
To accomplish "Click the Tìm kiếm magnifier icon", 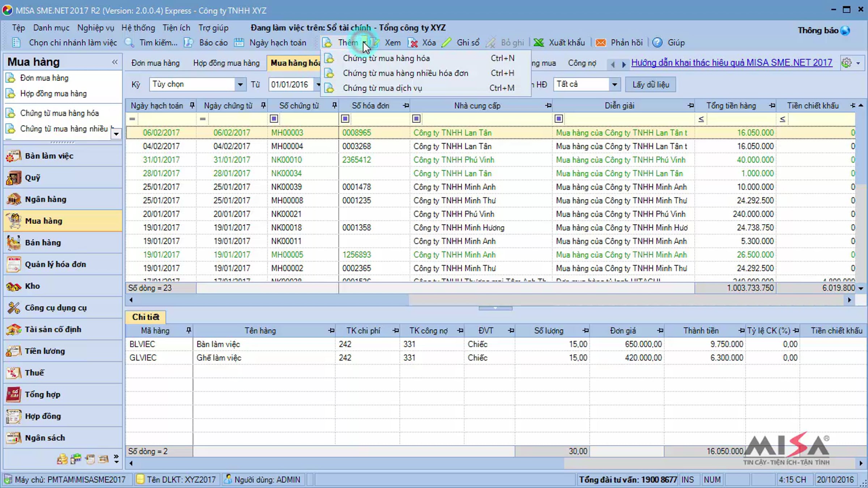I will (x=129, y=43).
